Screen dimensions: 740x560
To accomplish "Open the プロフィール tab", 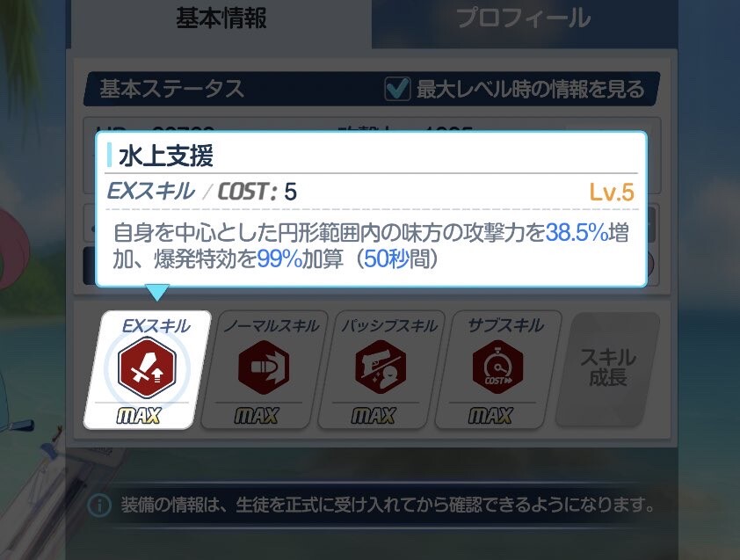I will point(524,18).
